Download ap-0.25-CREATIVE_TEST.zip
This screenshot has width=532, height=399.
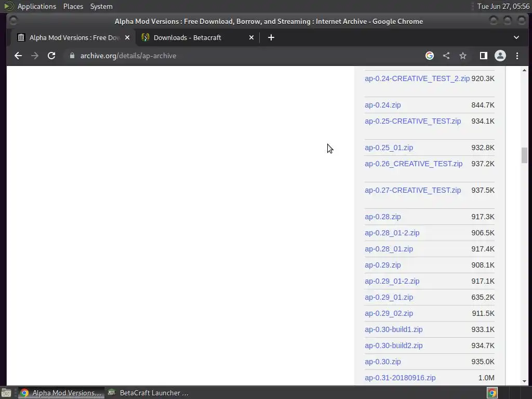[413, 121]
